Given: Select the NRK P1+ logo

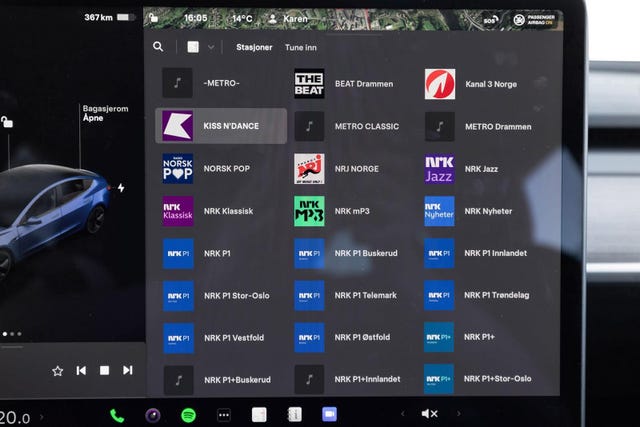Looking at the screenshot, I should coord(439,337).
